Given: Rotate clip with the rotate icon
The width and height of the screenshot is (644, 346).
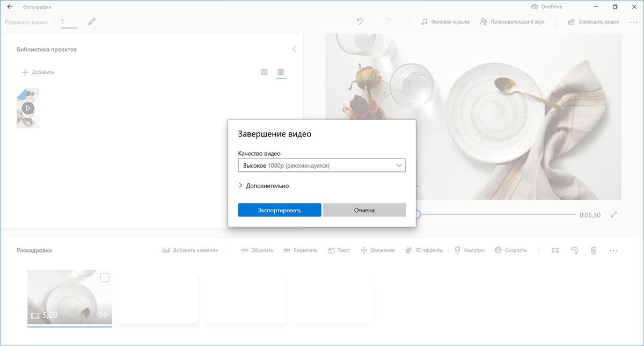Looking at the screenshot, I should click(x=574, y=250).
